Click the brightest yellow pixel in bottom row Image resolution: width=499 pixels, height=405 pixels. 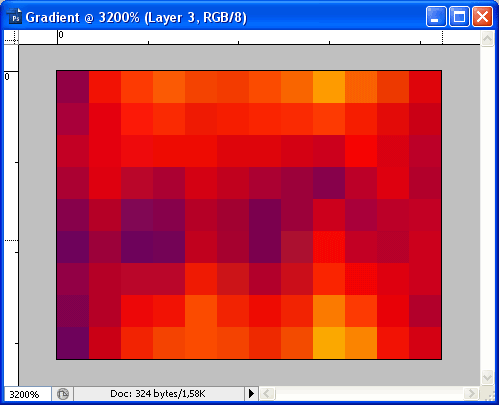(x=329, y=343)
